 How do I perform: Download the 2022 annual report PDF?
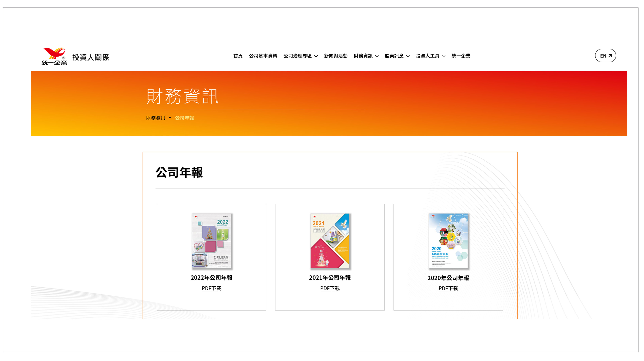[x=212, y=289]
